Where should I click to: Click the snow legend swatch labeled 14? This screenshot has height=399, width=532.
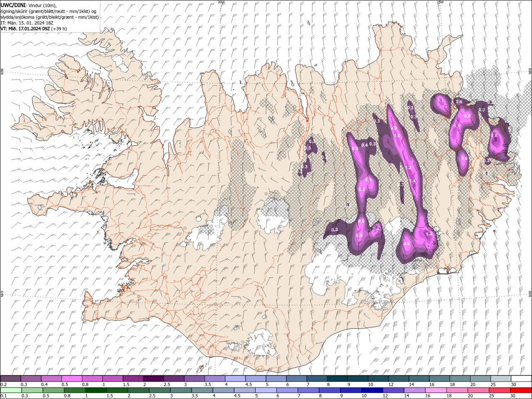pos(419,379)
